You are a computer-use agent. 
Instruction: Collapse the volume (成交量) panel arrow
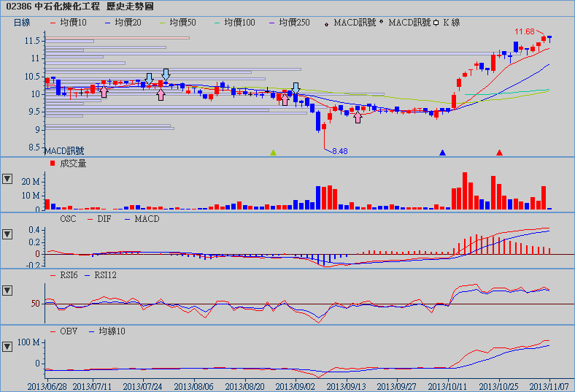pyautogui.click(x=7, y=178)
